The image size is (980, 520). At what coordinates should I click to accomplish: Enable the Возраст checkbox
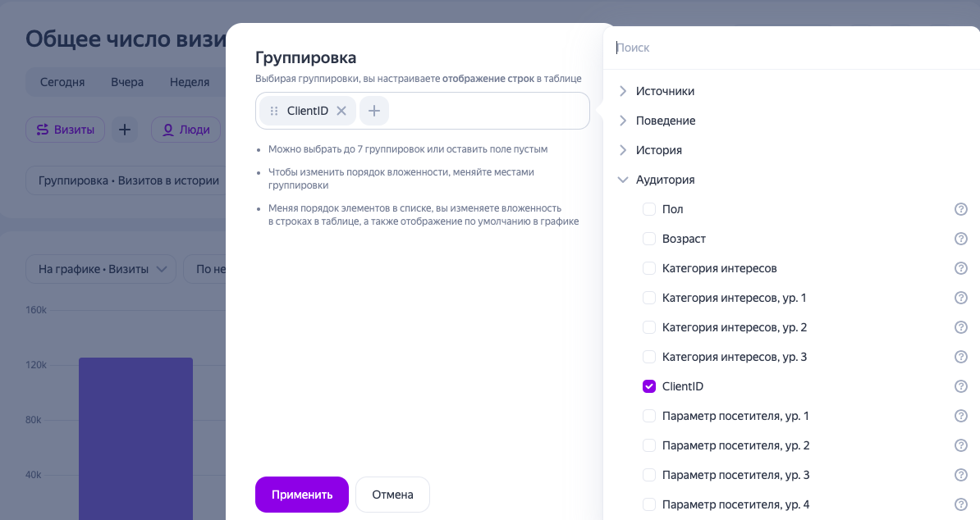[x=649, y=239]
